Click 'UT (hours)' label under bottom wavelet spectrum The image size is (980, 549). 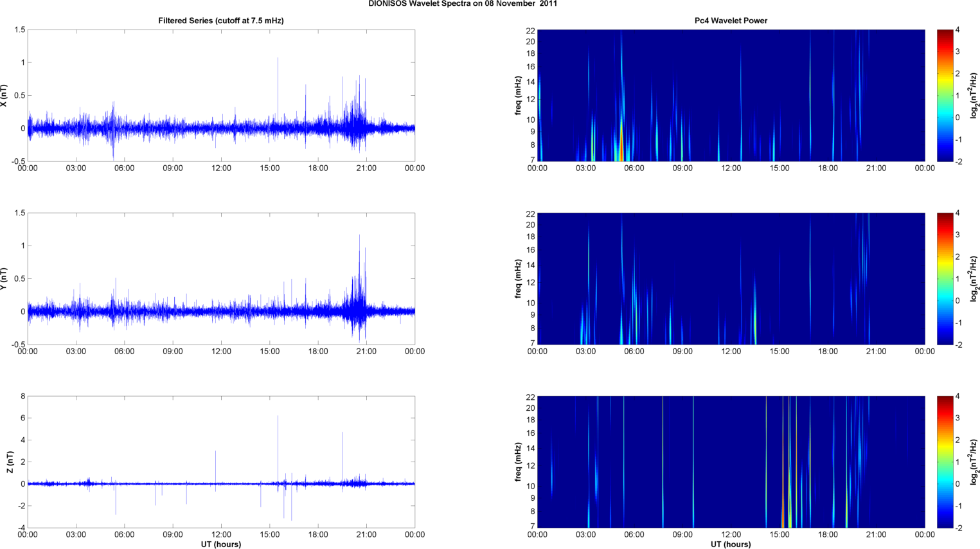click(x=731, y=544)
